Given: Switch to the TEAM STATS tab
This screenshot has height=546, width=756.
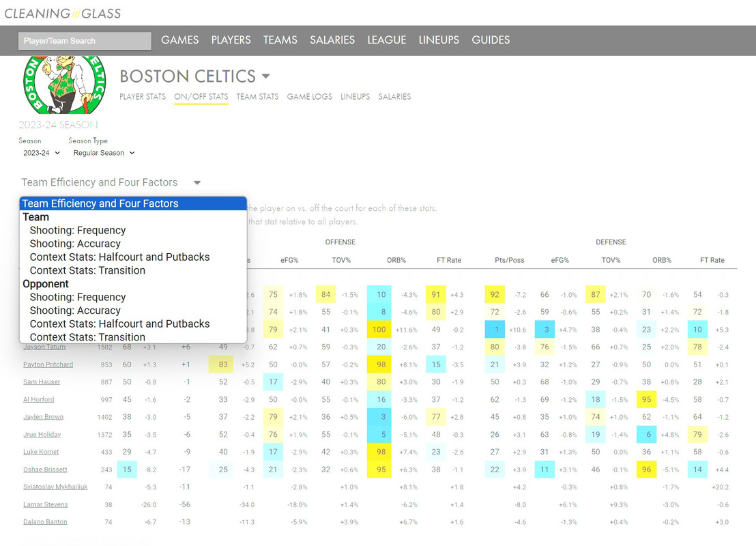Looking at the screenshot, I should 257,96.
